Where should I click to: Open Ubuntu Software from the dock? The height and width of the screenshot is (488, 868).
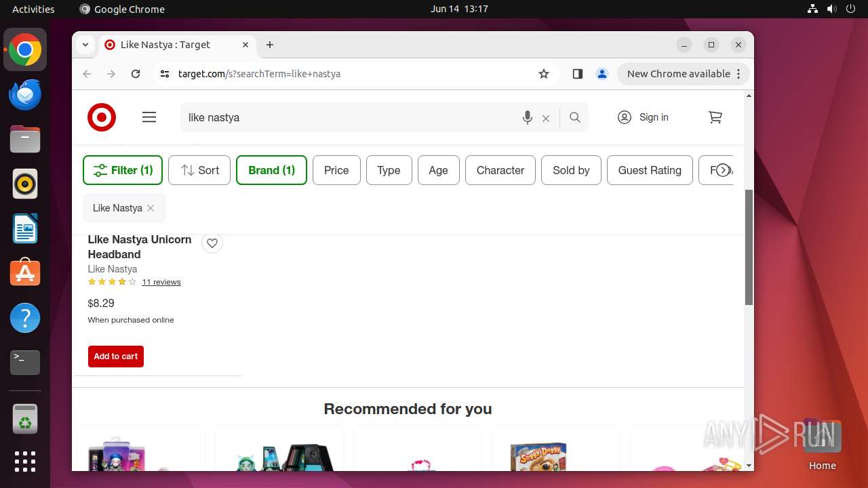coord(25,274)
